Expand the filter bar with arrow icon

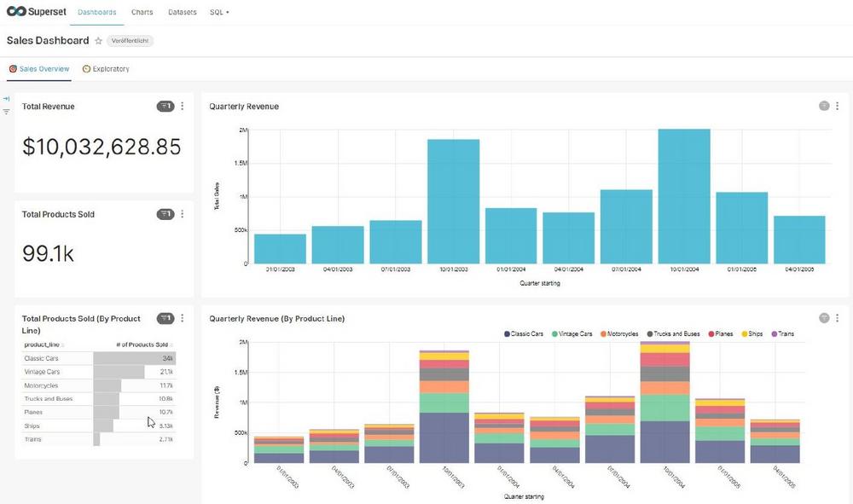click(6, 99)
